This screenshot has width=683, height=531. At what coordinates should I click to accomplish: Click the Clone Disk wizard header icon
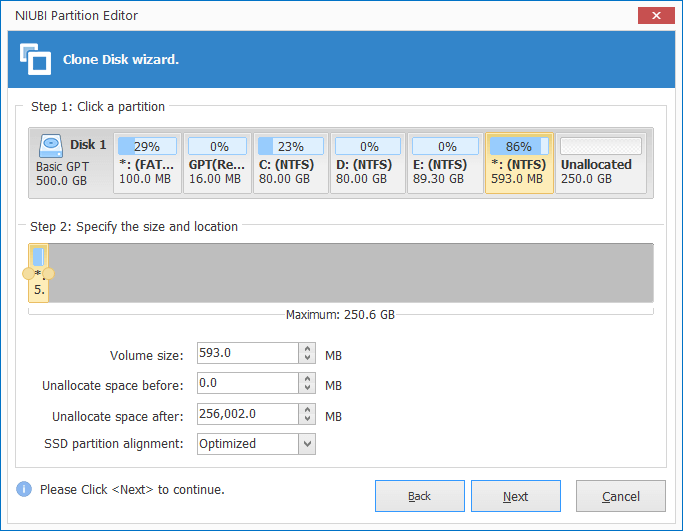tap(36, 59)
